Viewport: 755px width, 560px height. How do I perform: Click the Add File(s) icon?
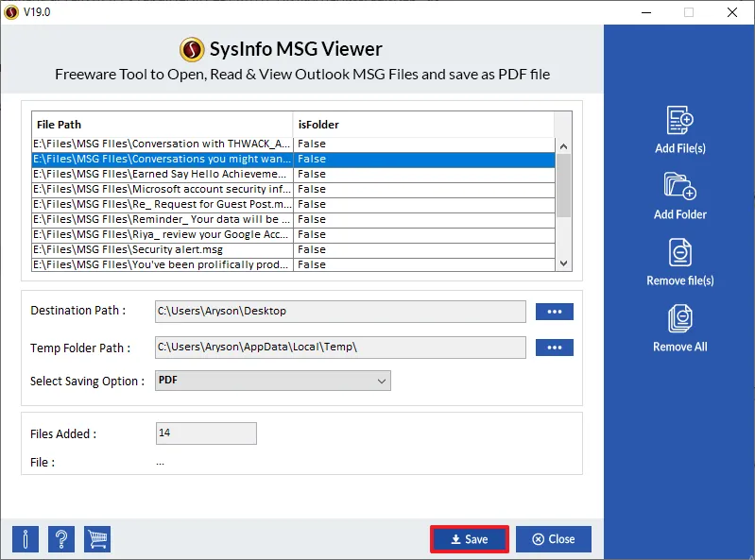pos(679,122)
